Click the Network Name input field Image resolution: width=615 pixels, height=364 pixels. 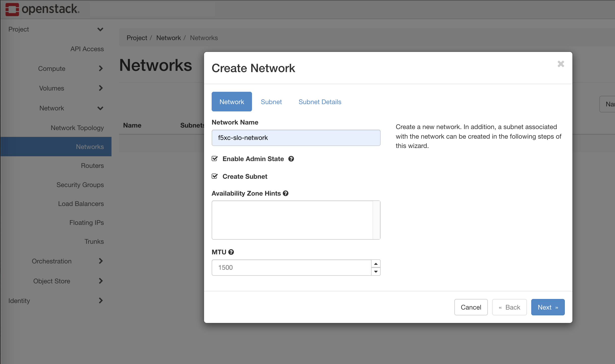[x=296, y=138]
